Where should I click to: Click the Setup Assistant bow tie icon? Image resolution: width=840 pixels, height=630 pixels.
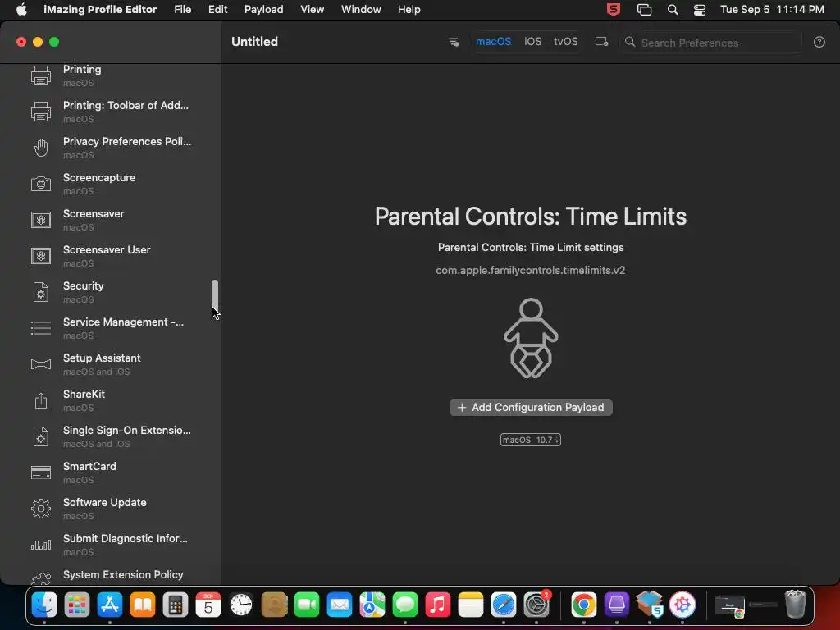click(x=41, y=364)
